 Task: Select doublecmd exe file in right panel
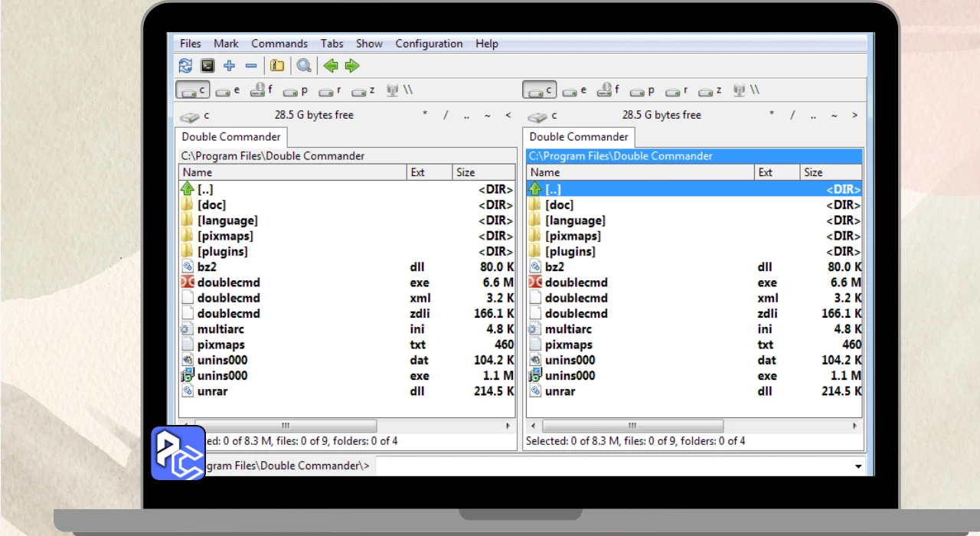(x=576, y=283)
